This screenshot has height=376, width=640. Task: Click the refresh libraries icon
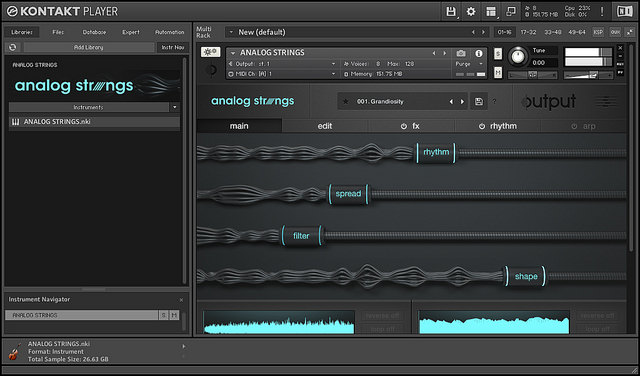click(x=13, y=47)
